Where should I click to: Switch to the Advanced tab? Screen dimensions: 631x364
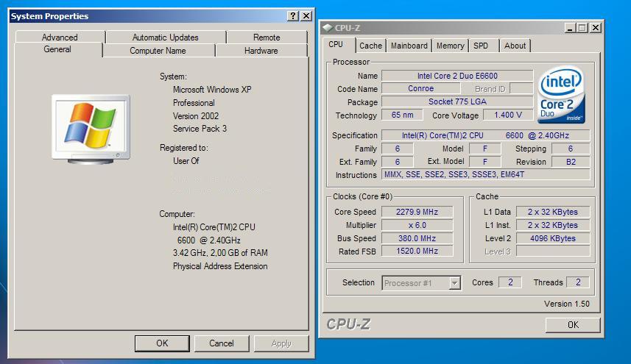click(x=60, y=38)
